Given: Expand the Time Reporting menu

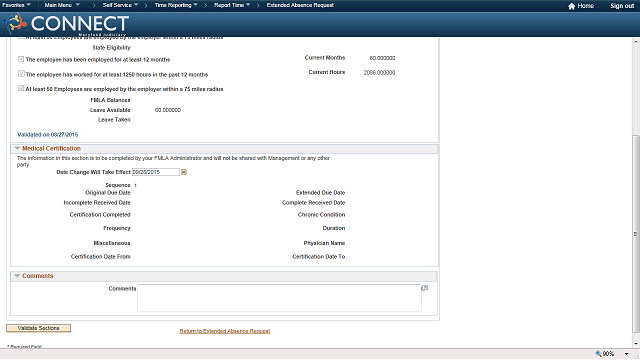Looking at the screenshot, I should [176, 5].
